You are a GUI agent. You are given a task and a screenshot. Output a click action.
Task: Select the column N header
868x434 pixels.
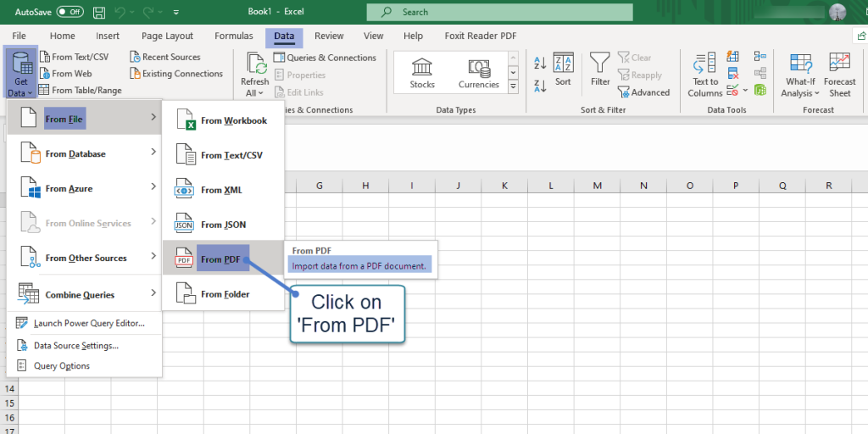[x=643, y=186]
